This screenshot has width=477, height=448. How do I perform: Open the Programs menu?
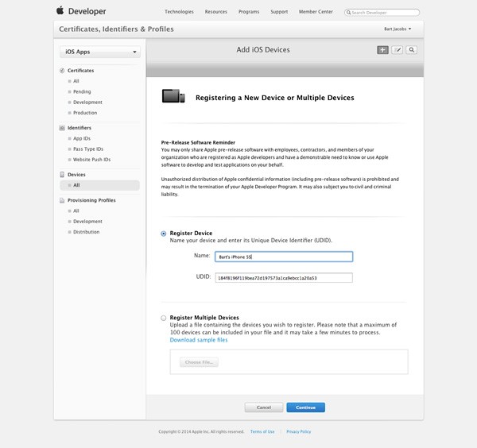[249, 12]
